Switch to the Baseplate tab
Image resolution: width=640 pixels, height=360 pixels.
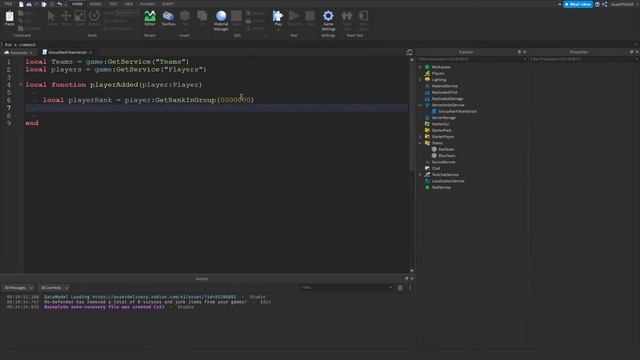tap(18, 52)
